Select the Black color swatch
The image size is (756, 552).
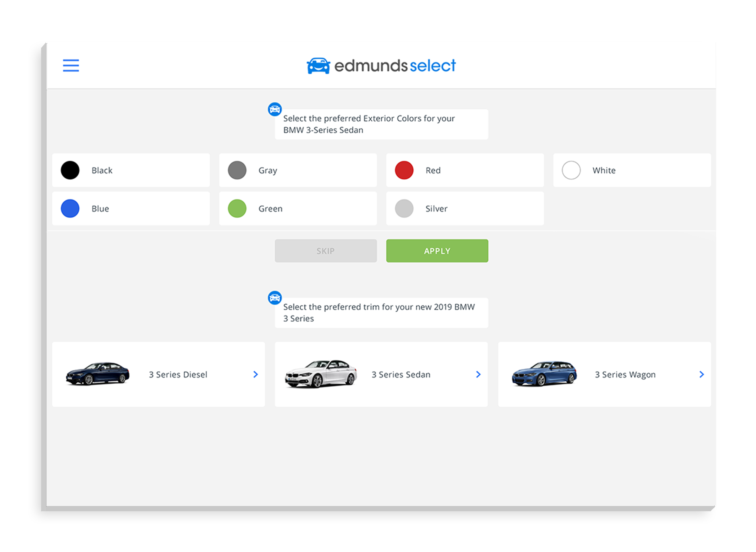[70, 170]
